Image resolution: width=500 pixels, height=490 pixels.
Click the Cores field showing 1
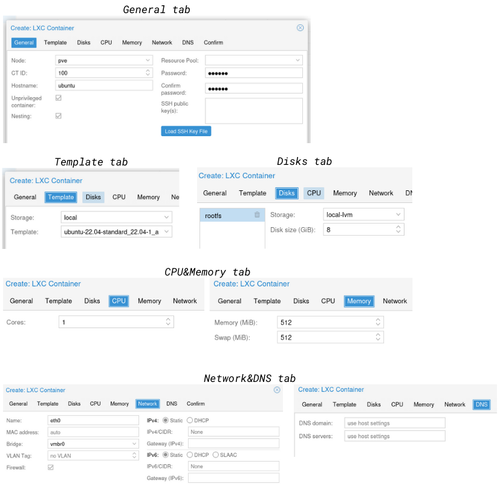click(116, 322)
